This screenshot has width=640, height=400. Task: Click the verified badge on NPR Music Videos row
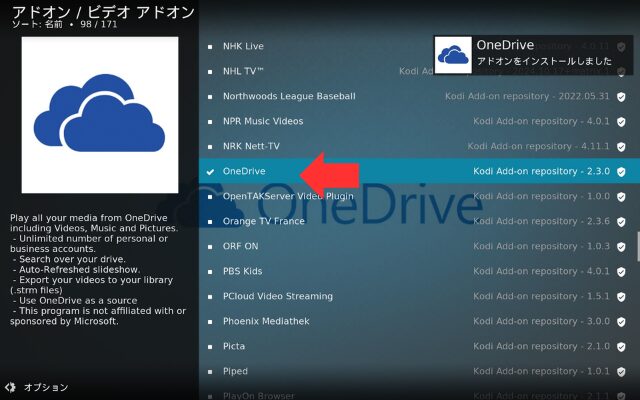click(621, 121)
